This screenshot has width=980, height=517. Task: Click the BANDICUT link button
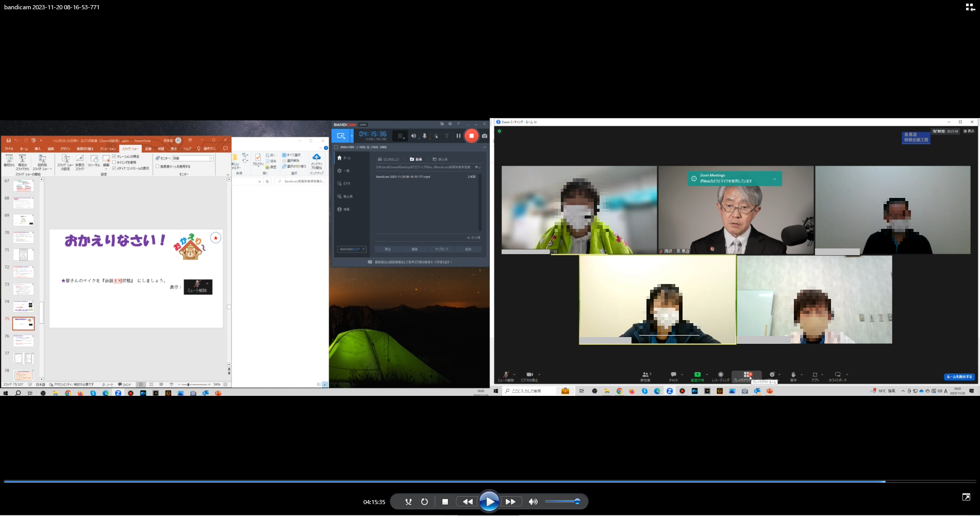tap(352, 249)
